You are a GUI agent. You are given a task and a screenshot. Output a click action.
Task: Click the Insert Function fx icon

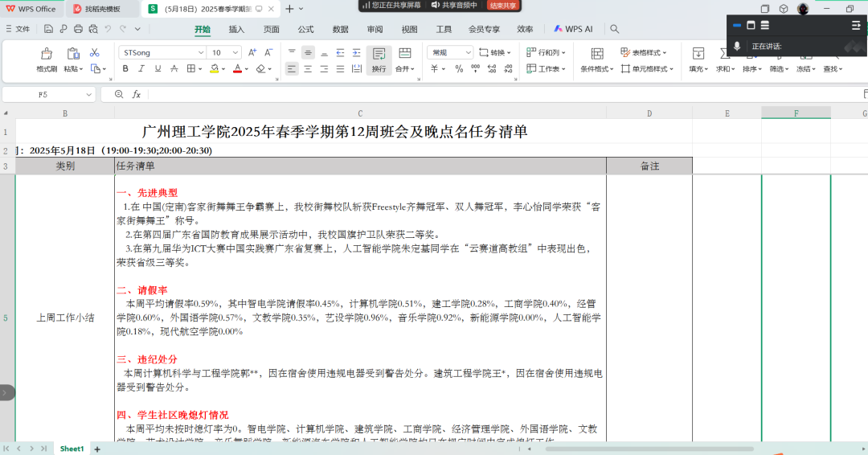point(137,94)
